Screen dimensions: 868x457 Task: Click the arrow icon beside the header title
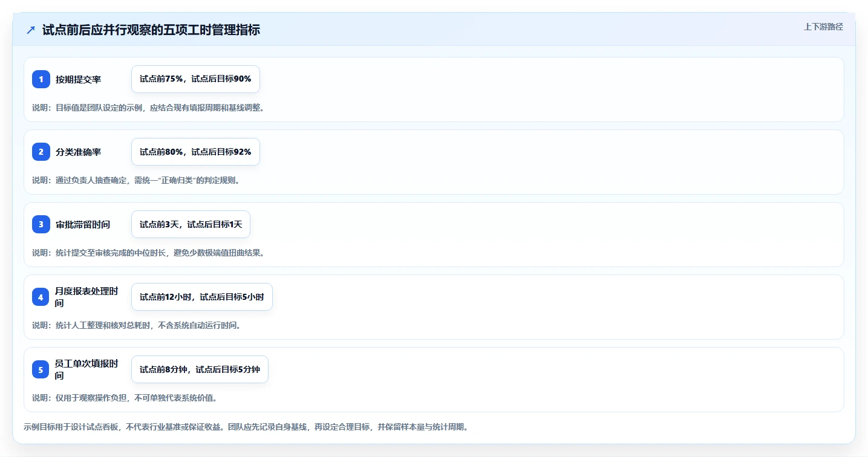coord(31,30)
